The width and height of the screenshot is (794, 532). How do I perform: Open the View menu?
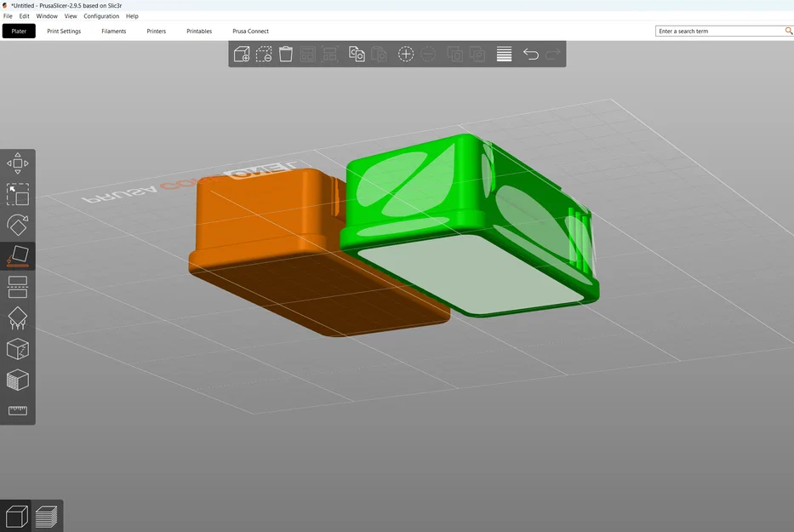pyautogui.click(x=71, y=16)
